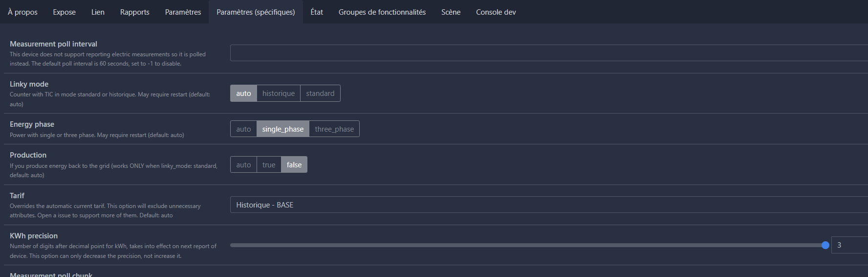Switch to the Expose tab
Viewport: 868px width, 277px height.
coord(64,12)
